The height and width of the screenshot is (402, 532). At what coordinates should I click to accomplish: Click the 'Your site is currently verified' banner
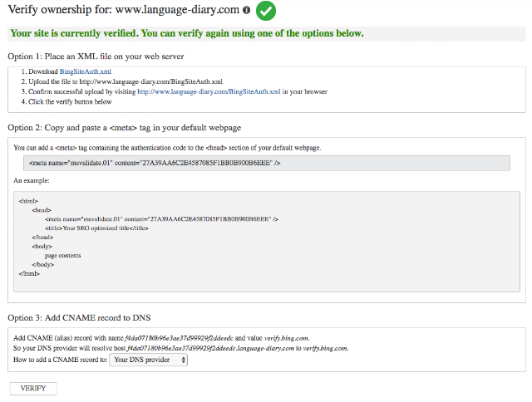[x=267, y=33]
